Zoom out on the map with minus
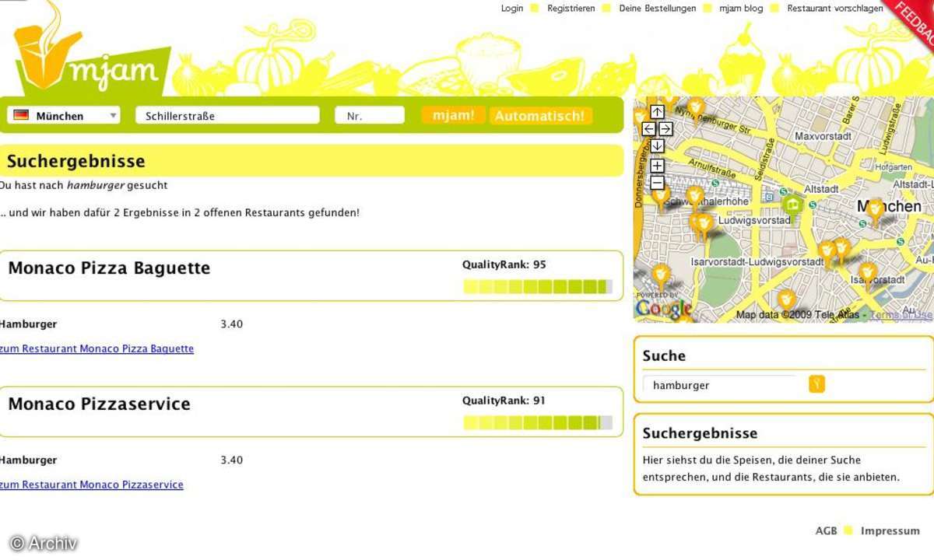934x560 pixels. coord(657,184)
